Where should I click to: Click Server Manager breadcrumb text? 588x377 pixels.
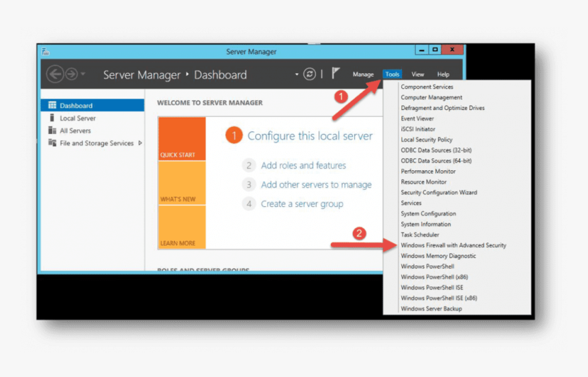(x=142, y=74)
